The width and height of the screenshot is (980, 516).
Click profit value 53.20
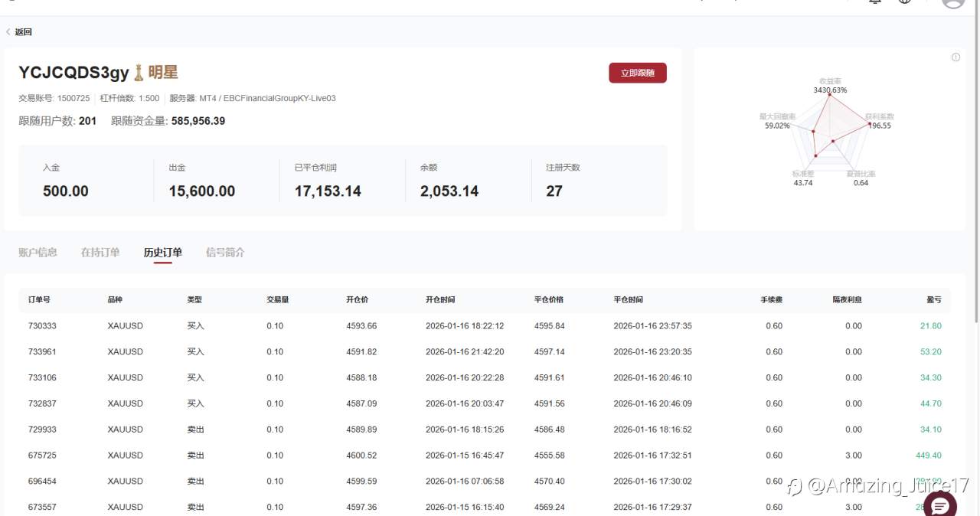(x=931, y=352)
